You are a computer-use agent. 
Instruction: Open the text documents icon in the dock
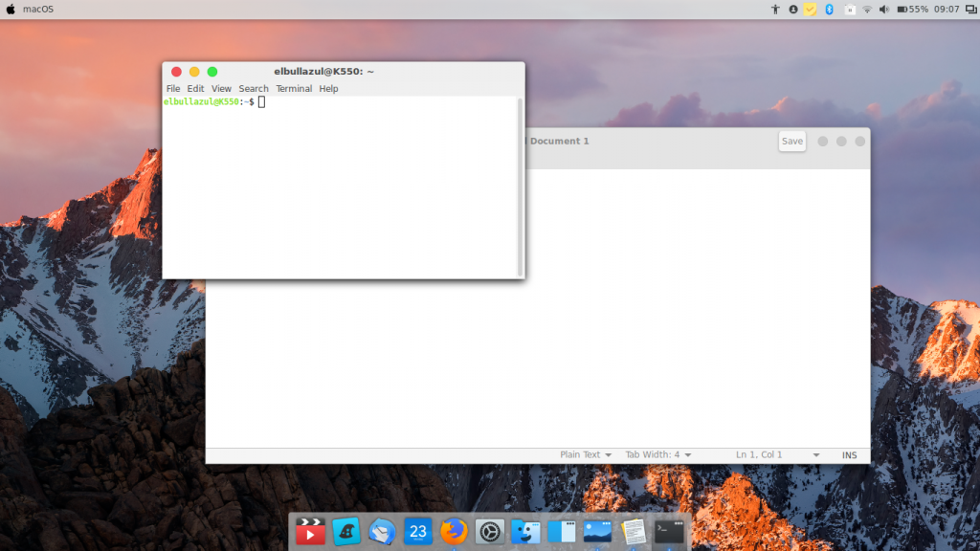coord(632,532)
